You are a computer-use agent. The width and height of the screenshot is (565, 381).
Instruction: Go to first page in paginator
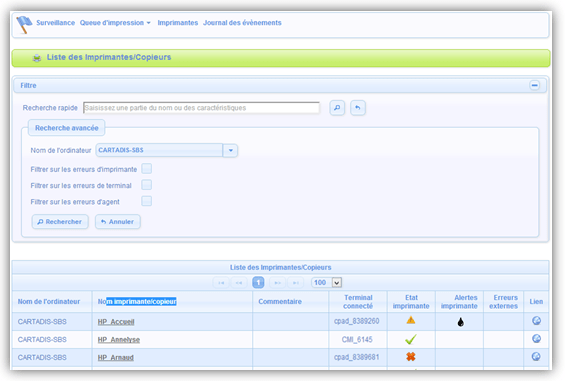(221, 283)
